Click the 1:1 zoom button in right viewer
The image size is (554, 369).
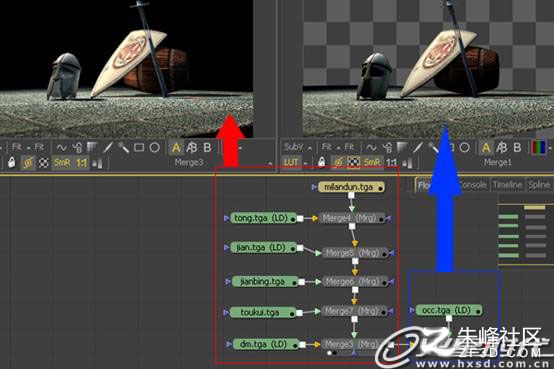click(x=391, y=163)
